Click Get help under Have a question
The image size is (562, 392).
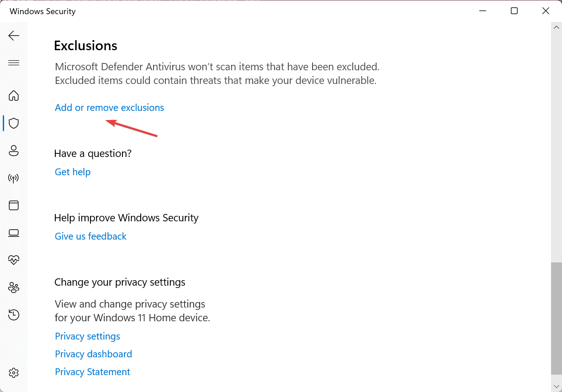(73, 172)
